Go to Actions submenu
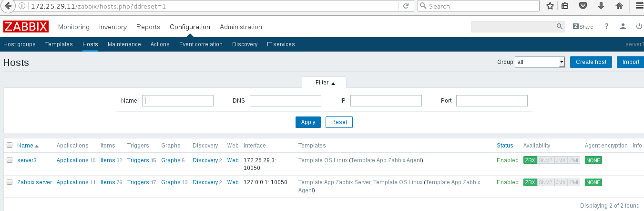Screen dimensions: 644x211 point(160,44)
